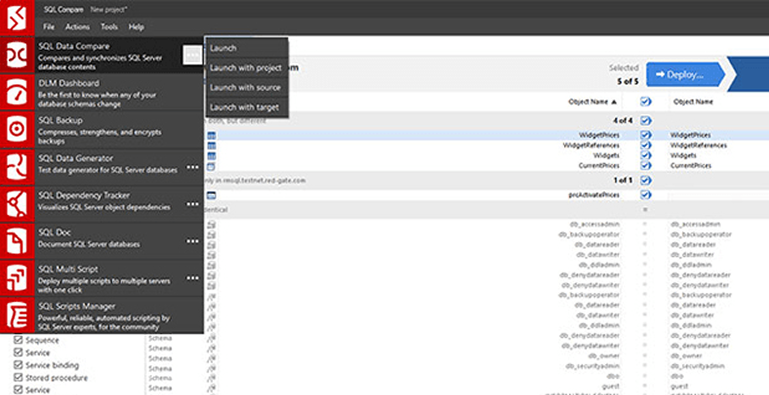Click table icon in WidgetPrices row

[x=211, y=135]
